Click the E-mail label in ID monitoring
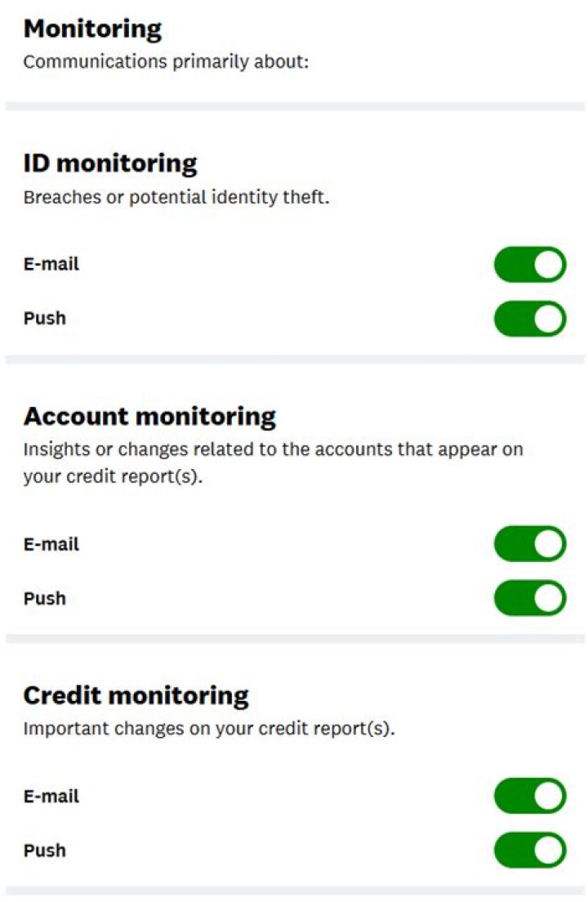Screen dimensions: 588x902 [x=51, y=265]
